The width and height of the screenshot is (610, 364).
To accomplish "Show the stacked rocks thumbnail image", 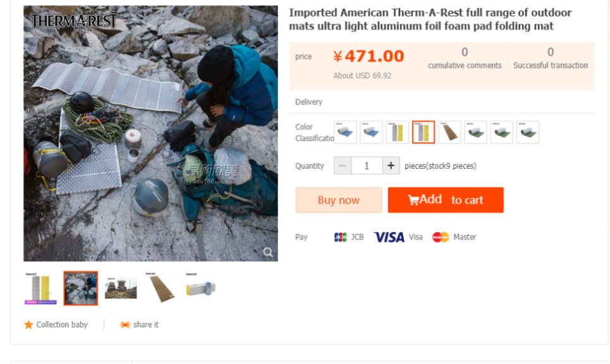I will tap(121, 288).
